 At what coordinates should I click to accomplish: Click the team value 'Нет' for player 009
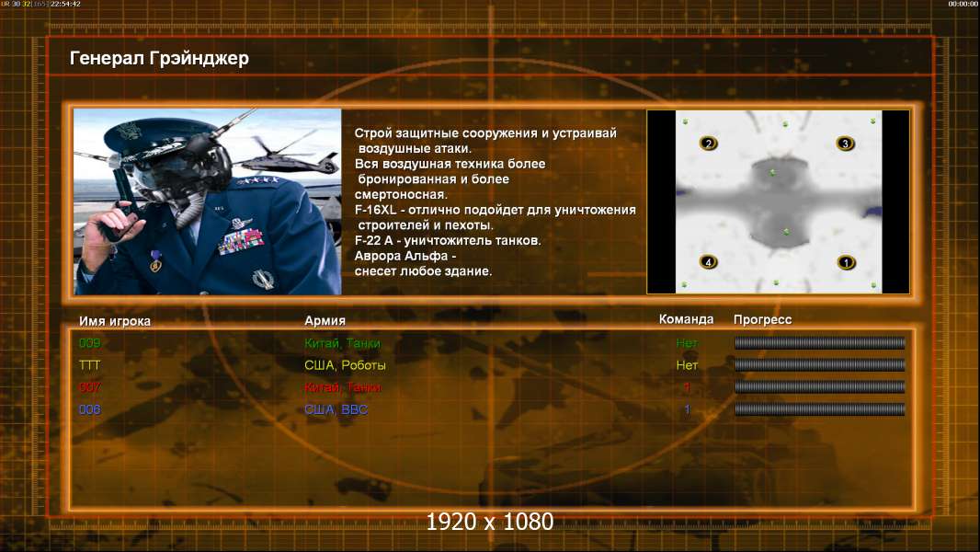[x=686, y=342]
